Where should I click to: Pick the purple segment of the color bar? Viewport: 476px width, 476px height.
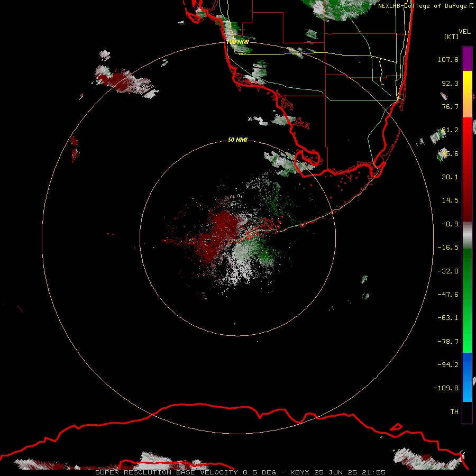tap(467, 59)
